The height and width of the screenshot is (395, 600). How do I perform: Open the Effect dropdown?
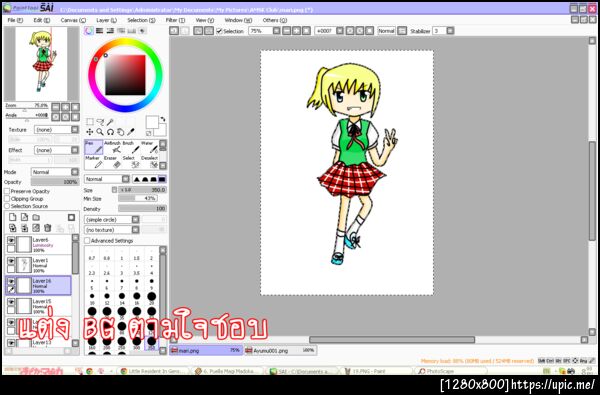pyautogui.click(x=56, y=150)
